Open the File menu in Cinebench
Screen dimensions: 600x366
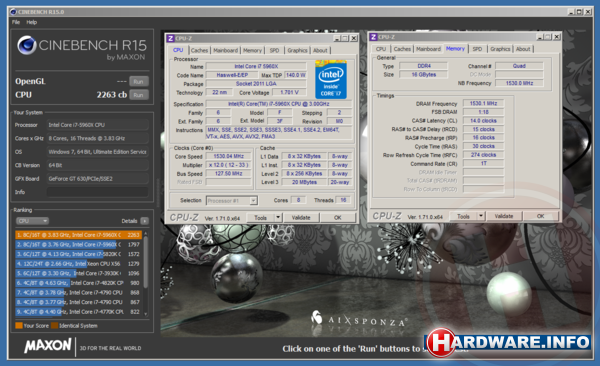pos(16,22)
